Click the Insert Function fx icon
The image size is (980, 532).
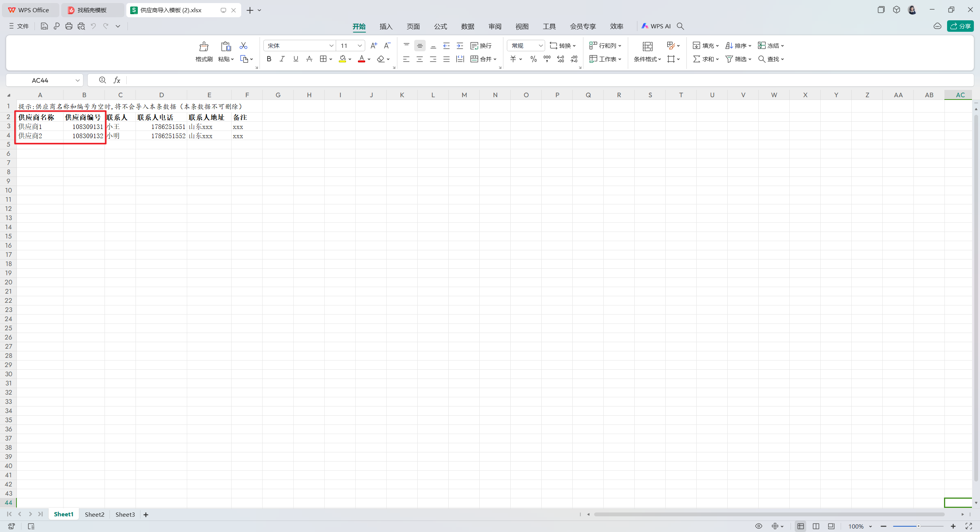click(x=117, y=80)
